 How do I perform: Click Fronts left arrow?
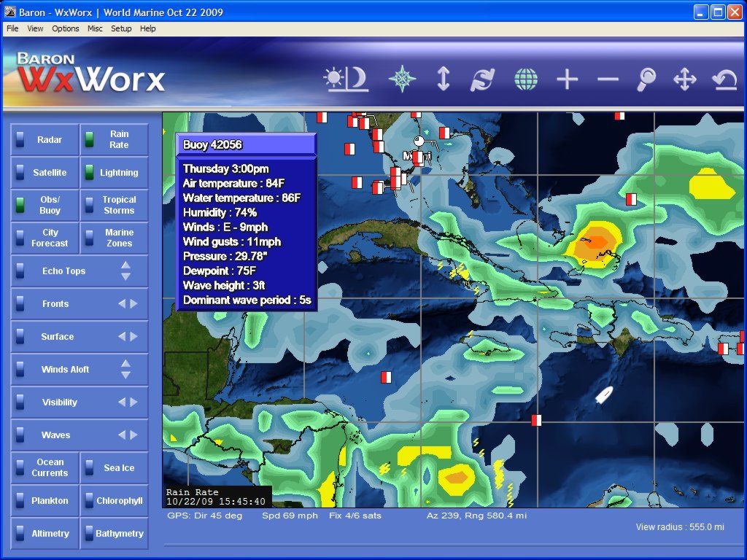coord(122,304)
